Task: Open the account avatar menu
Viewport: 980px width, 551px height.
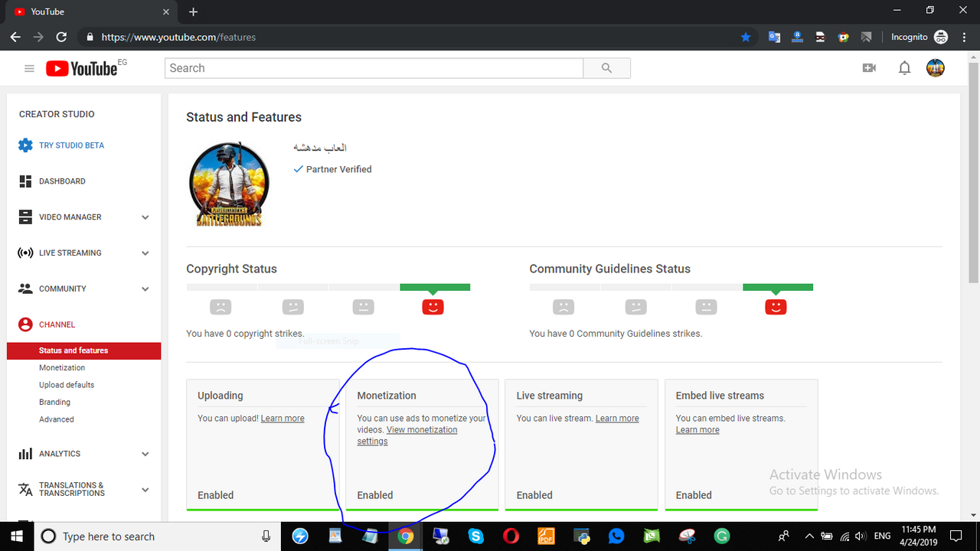Action: [935, 68]
